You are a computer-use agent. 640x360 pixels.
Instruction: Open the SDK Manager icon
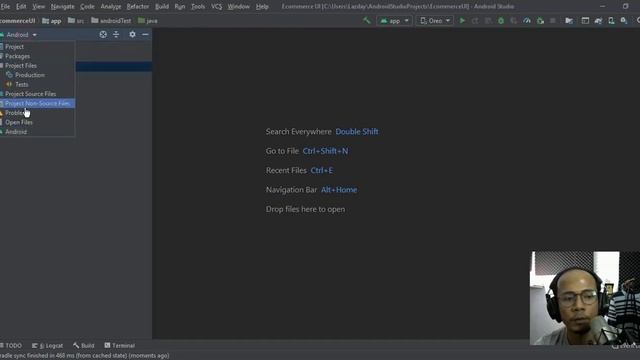(624, 21)
